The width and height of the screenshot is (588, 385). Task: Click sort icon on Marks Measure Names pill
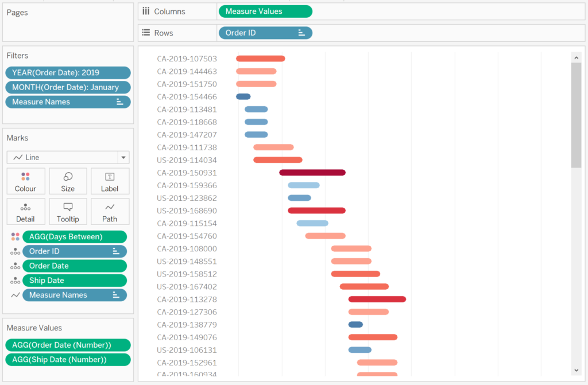tap(116, 295)
